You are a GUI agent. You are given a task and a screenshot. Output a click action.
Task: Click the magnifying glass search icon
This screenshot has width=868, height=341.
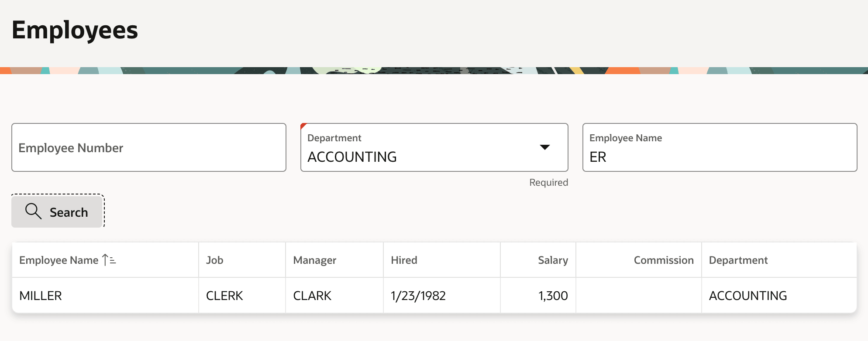click(33, 211)
